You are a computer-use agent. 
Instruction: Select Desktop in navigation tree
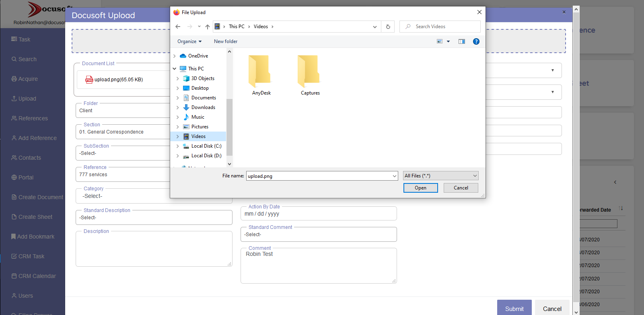pyautogui.click(x=200, y=88)
